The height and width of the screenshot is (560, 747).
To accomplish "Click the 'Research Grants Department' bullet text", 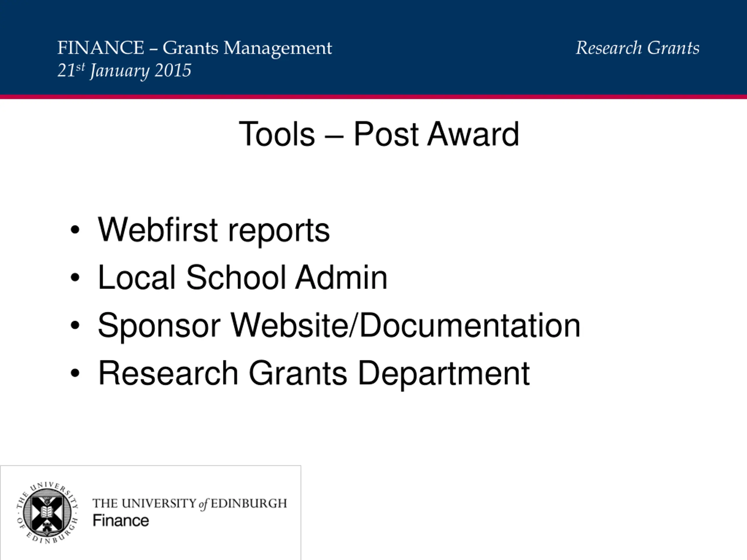I will coord(314,373).
